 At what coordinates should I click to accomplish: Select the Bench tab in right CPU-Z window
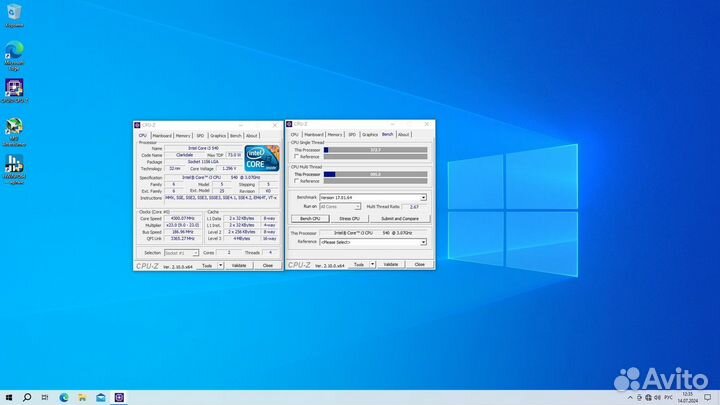[388, 135]
